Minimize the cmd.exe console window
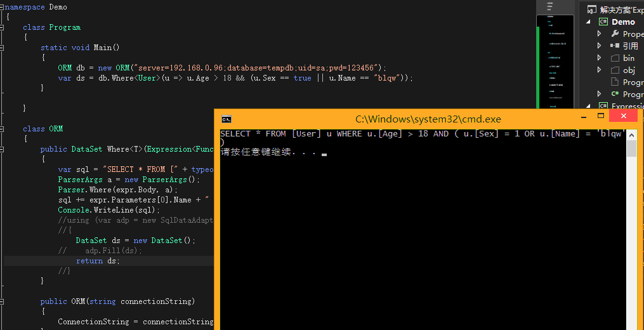 click(582, 117)
